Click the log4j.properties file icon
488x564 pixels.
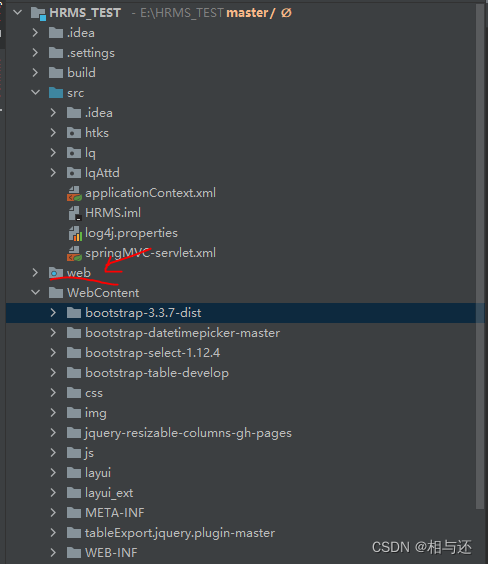75,233
